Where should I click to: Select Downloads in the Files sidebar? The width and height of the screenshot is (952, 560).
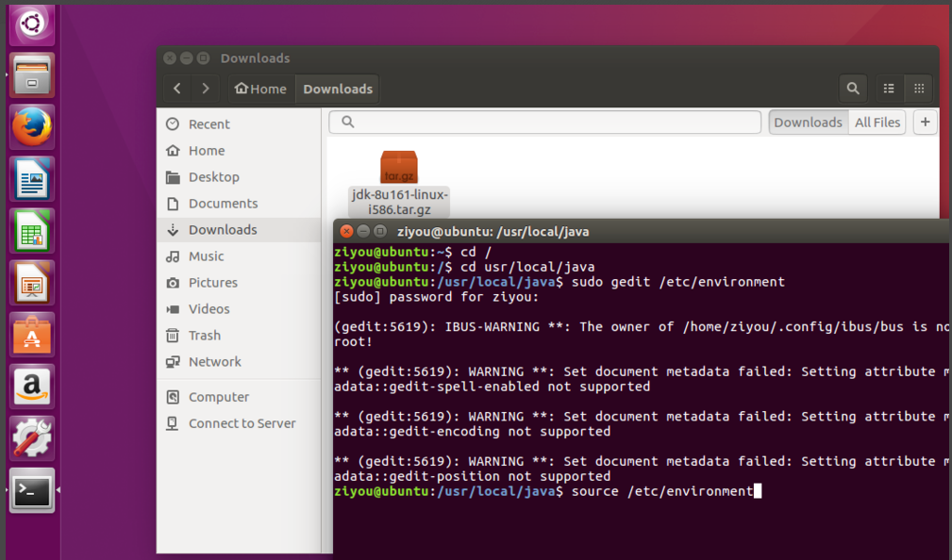pyautogui.click(x=239, y=229)
